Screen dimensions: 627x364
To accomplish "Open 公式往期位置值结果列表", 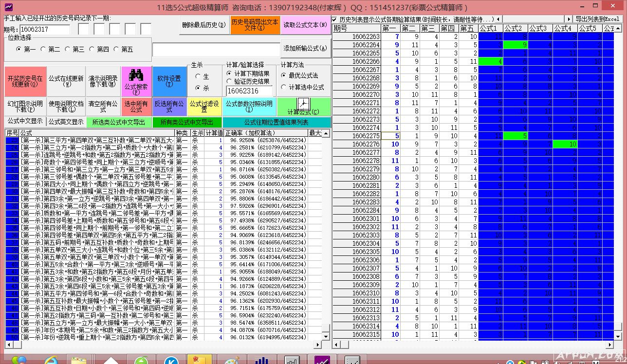I will click(276, 122).
